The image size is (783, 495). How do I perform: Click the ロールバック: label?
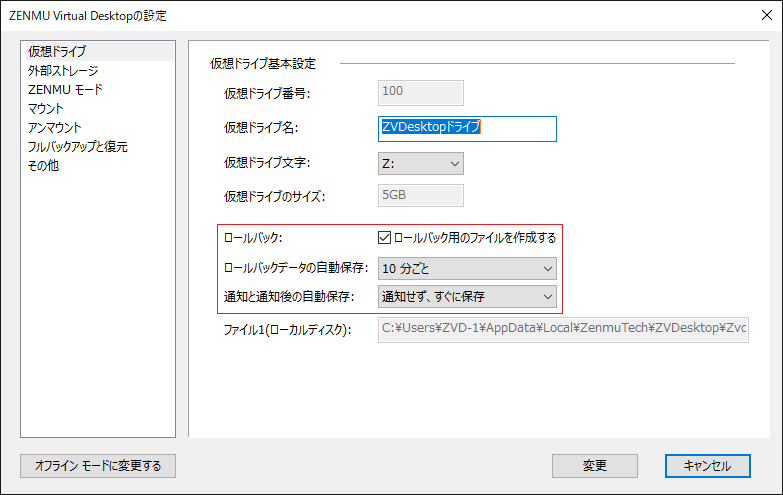(x=253, y=238)
